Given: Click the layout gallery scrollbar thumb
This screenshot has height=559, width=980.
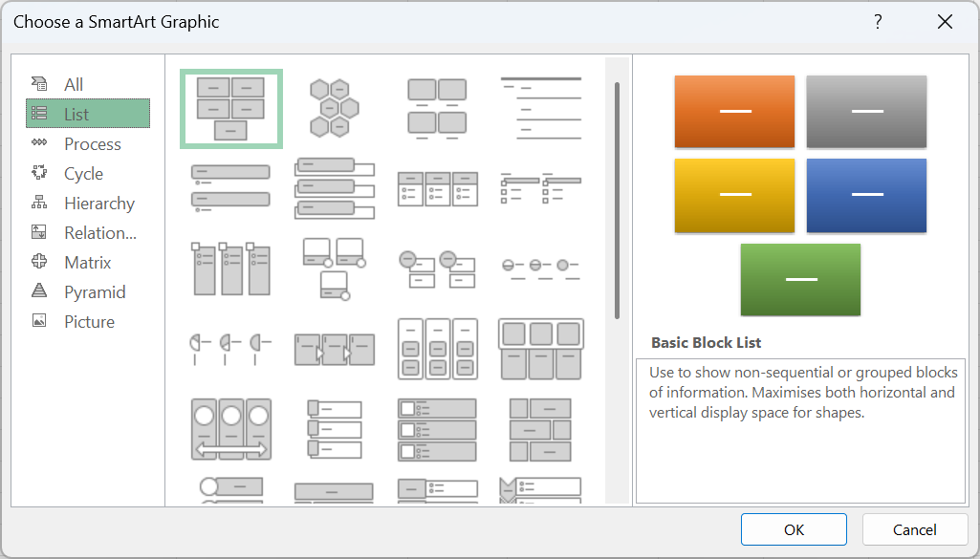Looking at the screenshot, I should coord(617,200).
